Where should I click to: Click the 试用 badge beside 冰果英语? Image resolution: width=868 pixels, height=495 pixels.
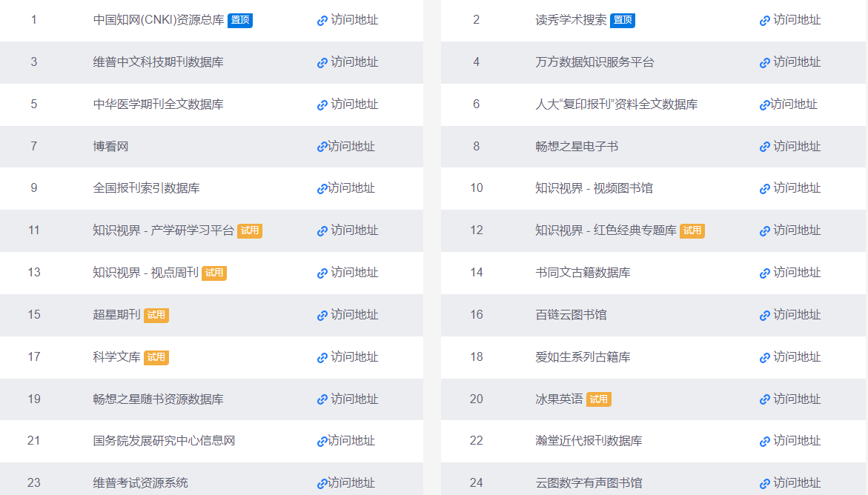click(x=598, y=399)
